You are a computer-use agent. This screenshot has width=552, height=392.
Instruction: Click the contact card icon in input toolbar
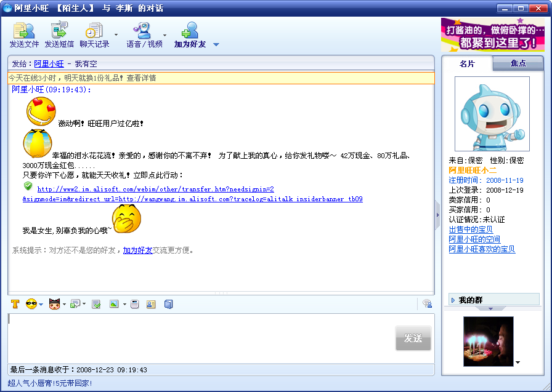(151, 304)
